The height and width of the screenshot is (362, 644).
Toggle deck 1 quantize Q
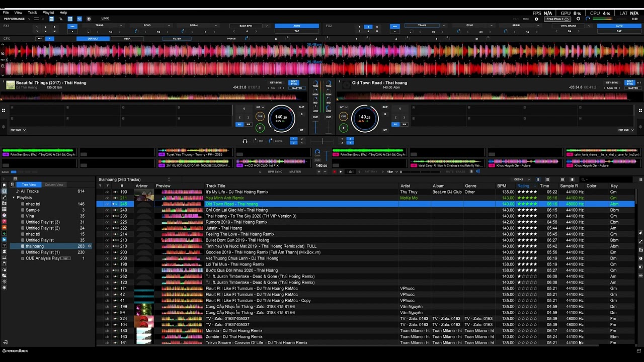pos(302,114)
